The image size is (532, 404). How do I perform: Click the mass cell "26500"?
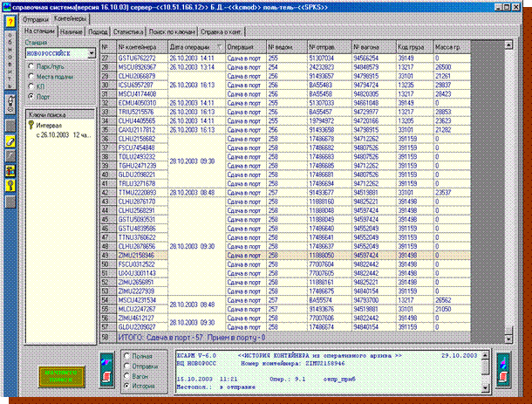(x=452, y=67)
